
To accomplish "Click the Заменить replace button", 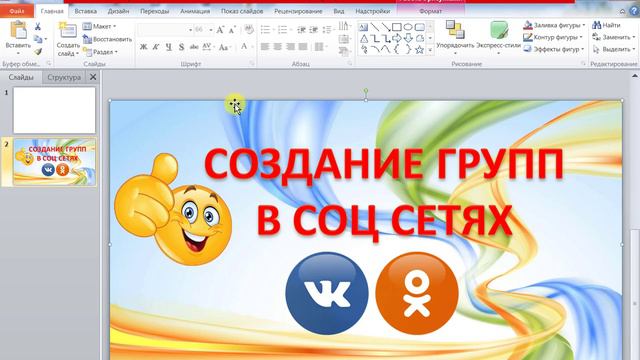I will coord(614,37).
